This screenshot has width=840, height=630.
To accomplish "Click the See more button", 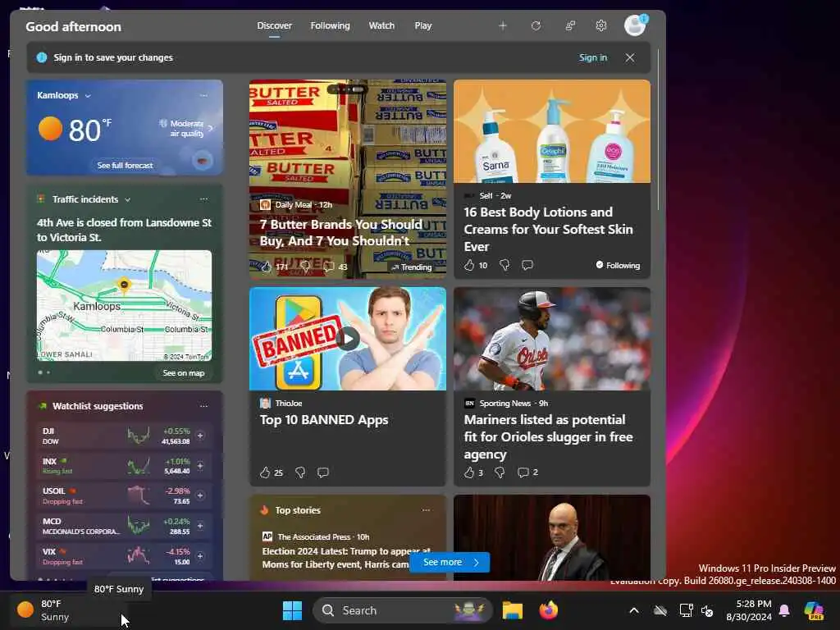I will click(x=450, y=562).
